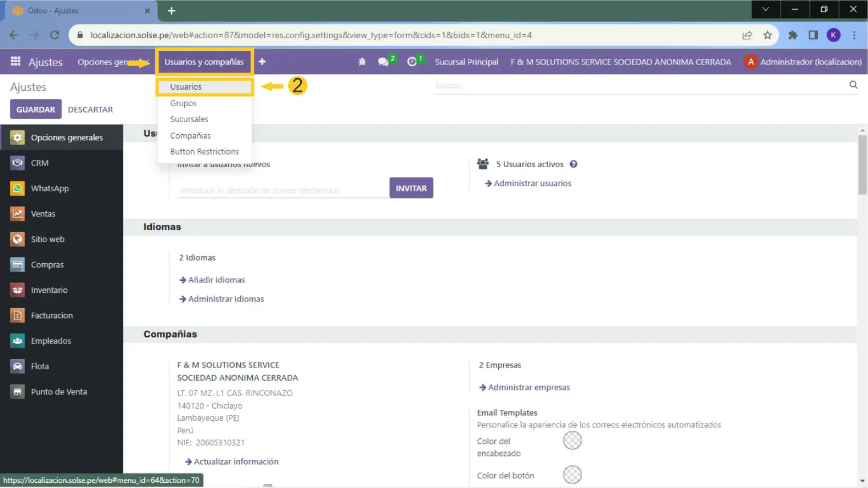Open the Ajustes app title
Screen dimensions: 868x488
[45, 62]
